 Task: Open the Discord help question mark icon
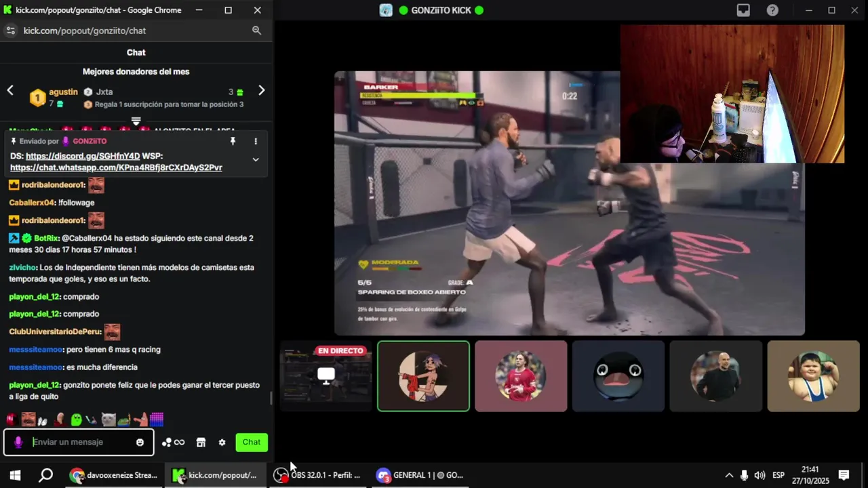[772, 10]
